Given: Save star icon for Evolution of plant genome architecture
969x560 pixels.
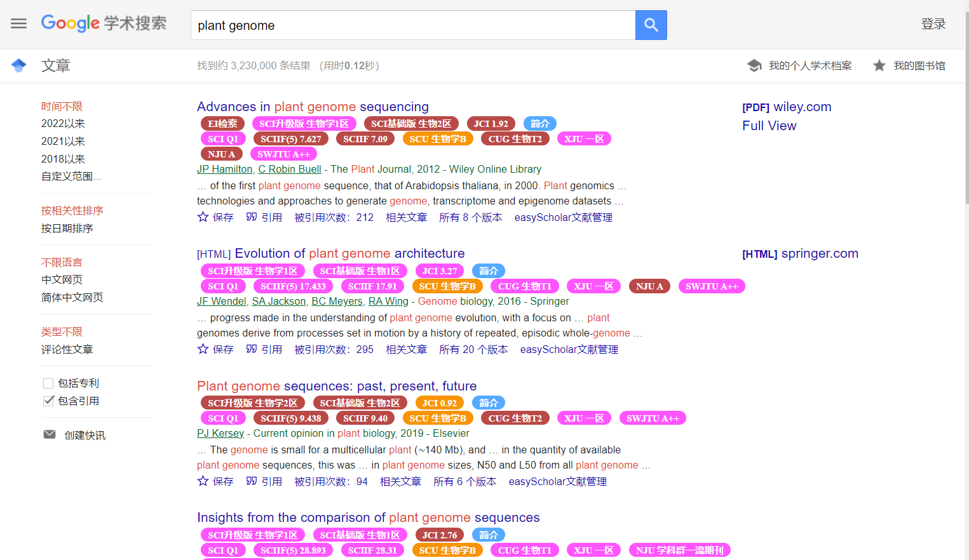Looking at the screenshot, I should click(203, 349).
